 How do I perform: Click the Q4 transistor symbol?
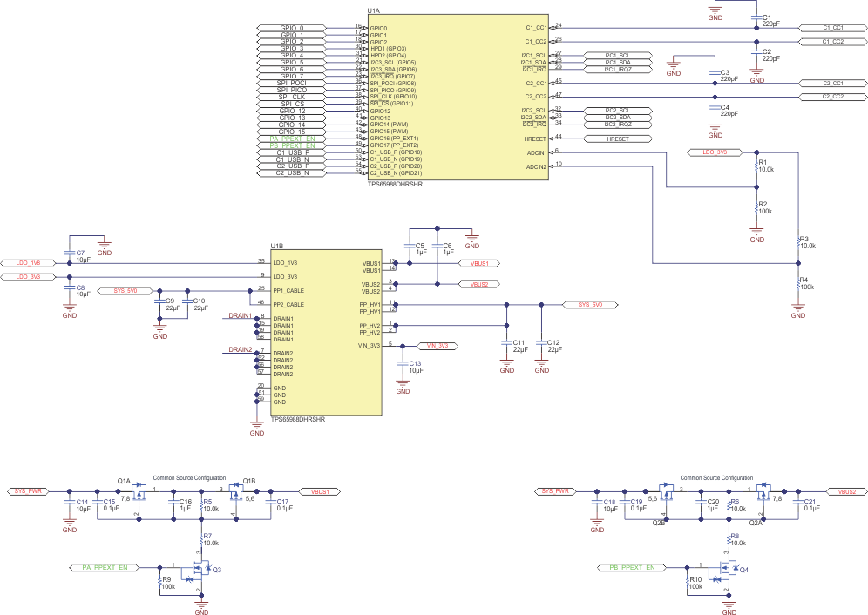point(728,571)
